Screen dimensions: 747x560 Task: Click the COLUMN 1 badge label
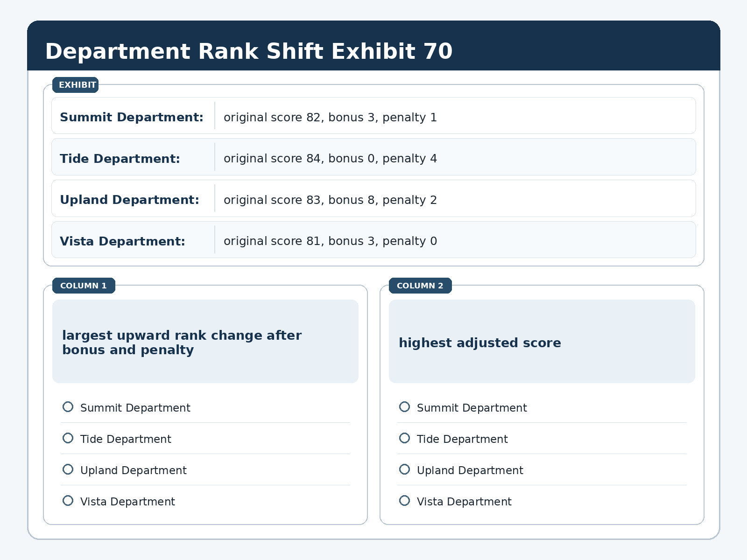click(x=84, y=286)
